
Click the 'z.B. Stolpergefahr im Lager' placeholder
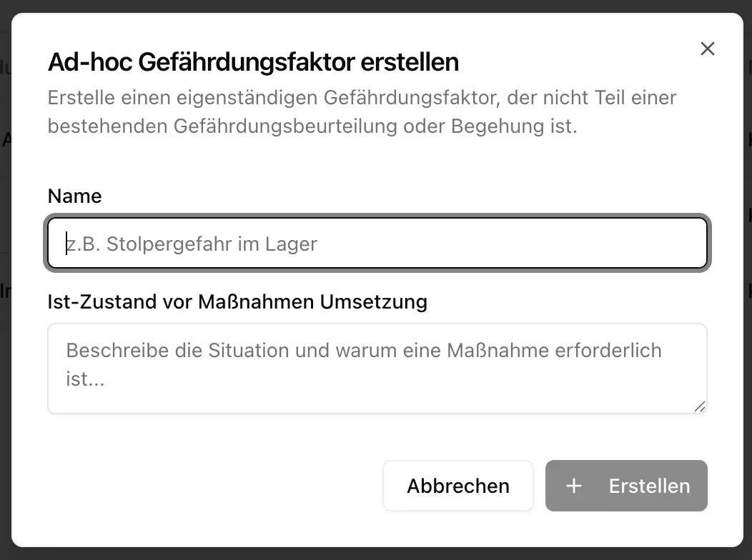(x=192, y=244)
